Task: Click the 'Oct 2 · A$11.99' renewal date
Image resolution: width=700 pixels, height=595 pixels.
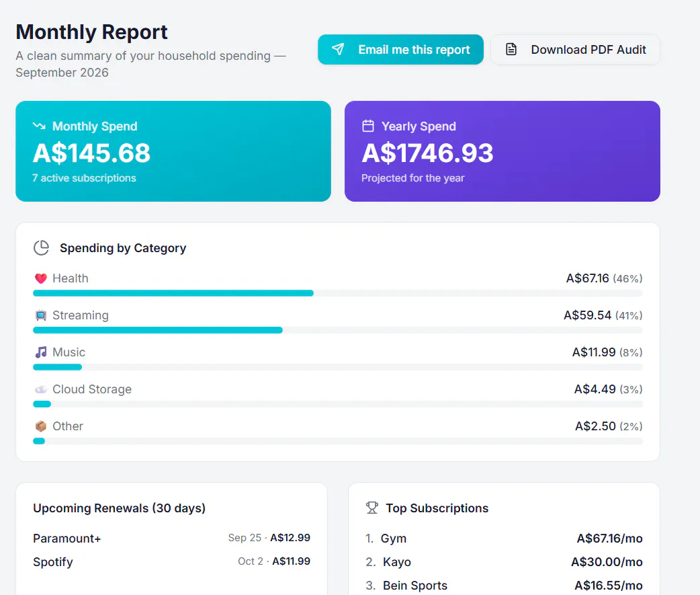Action: point(273,561)
